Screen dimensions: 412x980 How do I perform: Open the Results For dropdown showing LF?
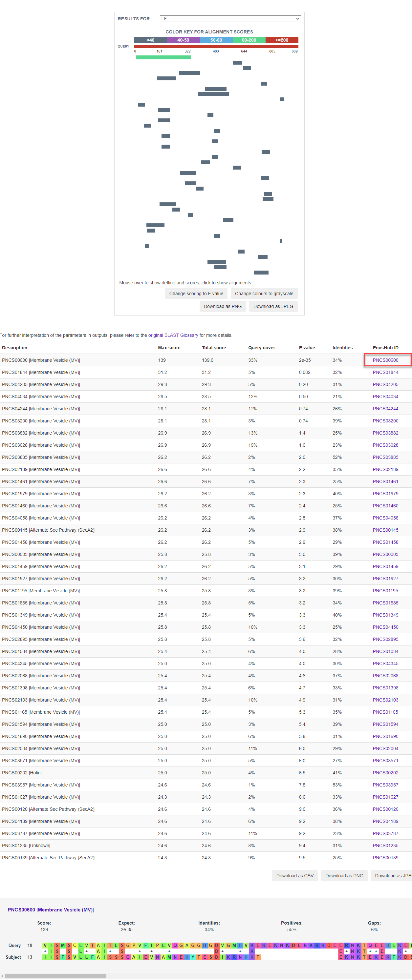[x=230, y=19]
